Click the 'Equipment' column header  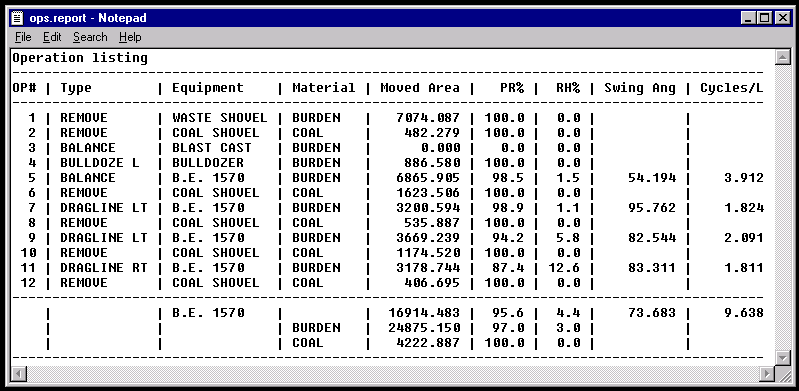pos(207,88)
